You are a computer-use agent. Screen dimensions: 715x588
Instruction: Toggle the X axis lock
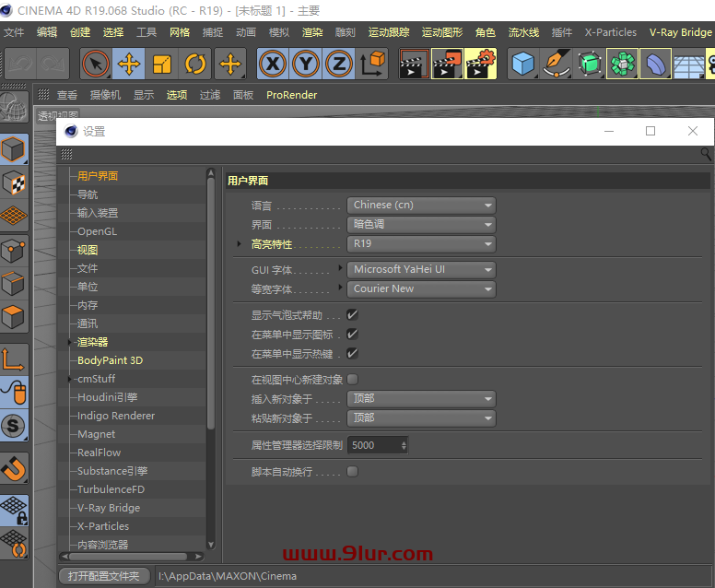pyautogui.click(x=273, y=64)
